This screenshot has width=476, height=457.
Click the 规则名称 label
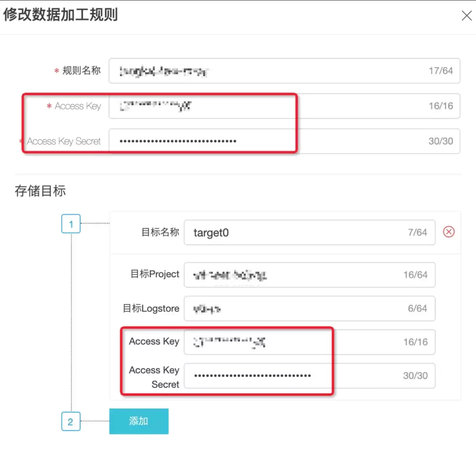(x=82, y=70)
